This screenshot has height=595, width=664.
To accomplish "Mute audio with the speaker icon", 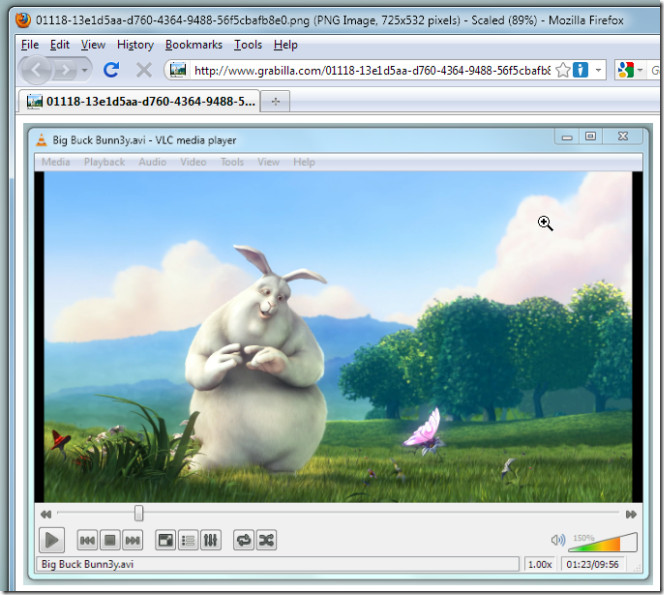I will tap(557, 540).
